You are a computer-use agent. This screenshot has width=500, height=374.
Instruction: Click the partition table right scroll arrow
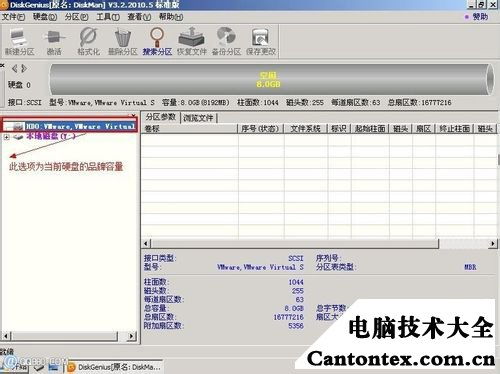pos(492,243)
